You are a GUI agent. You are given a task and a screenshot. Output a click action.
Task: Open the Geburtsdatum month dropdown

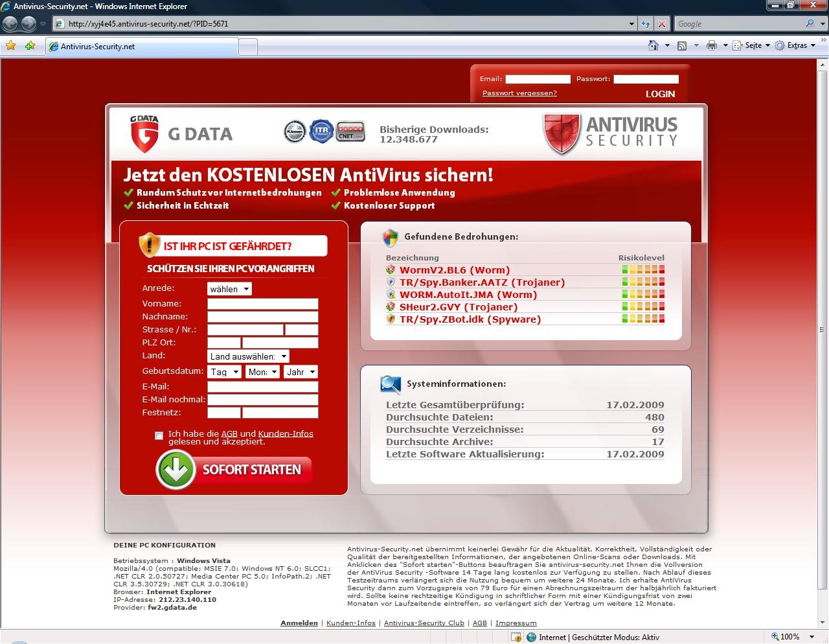262,372
